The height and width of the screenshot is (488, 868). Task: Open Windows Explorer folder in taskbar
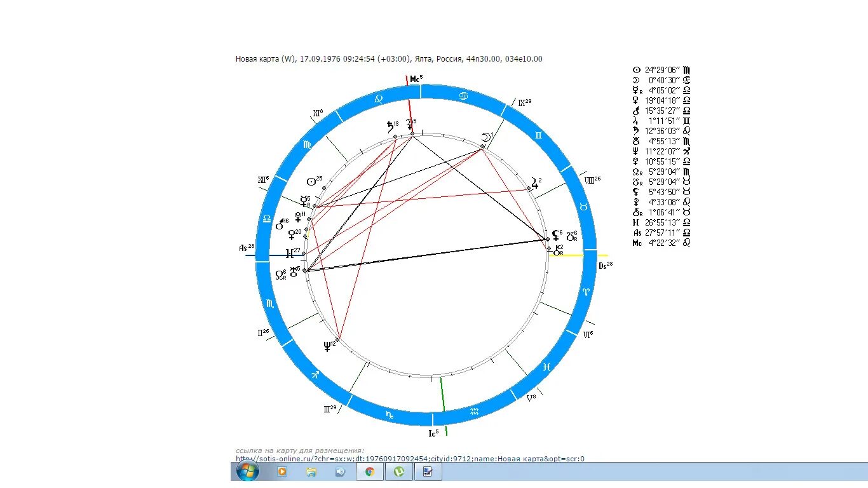tap(311, 471)
